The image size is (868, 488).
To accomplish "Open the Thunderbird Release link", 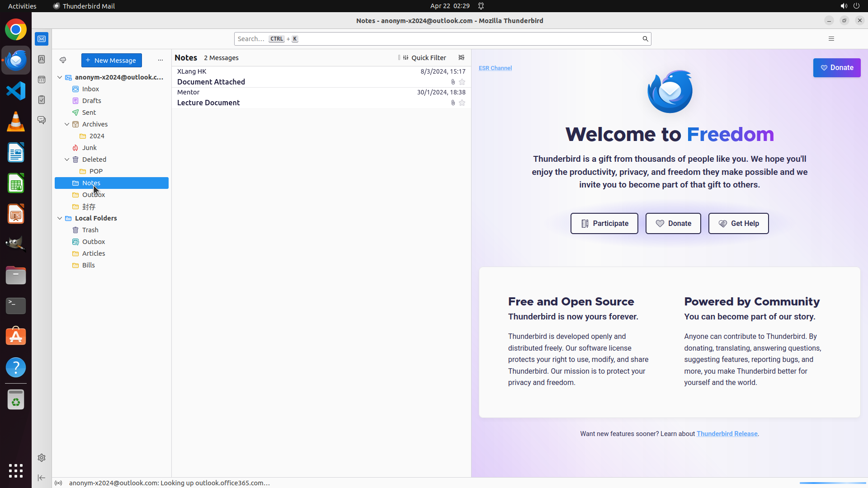I will click(x=726, y=434).
